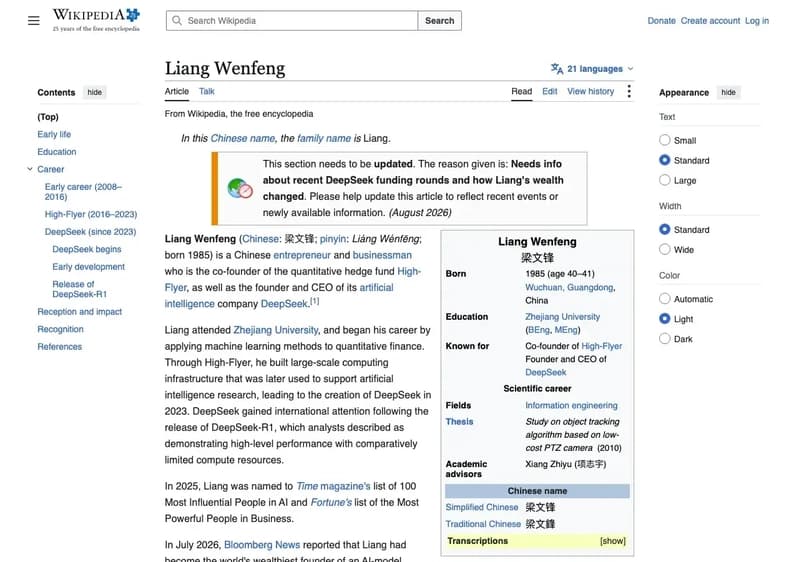Select Standard width option
Image resolution: width=799 pixels, height=562 pixels.
pos(664,229)
